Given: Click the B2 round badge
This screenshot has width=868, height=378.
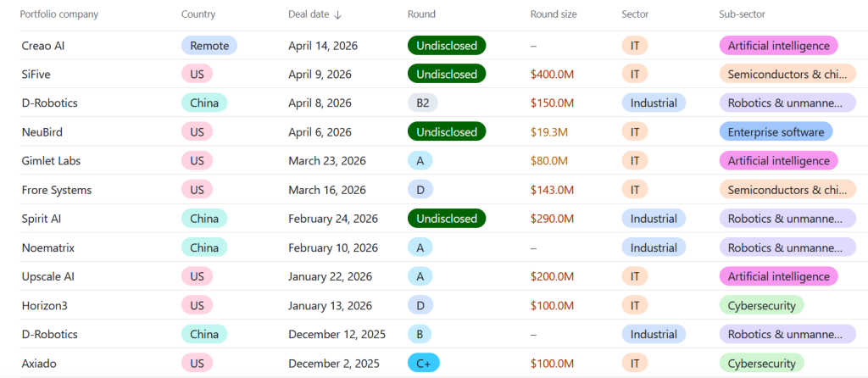Looking at the screenshot, I should pos(422,103).
